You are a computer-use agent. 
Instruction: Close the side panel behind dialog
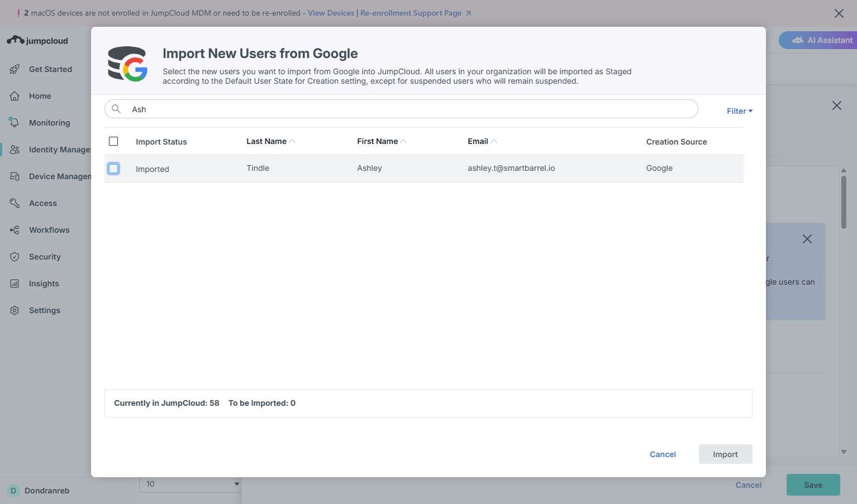tap(837, 105)
